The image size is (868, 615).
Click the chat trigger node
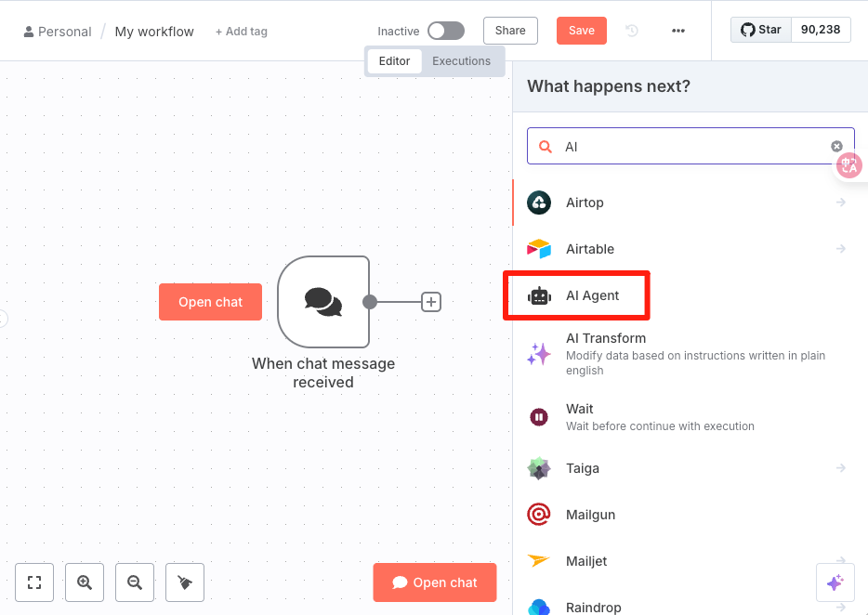pos(323,302)
